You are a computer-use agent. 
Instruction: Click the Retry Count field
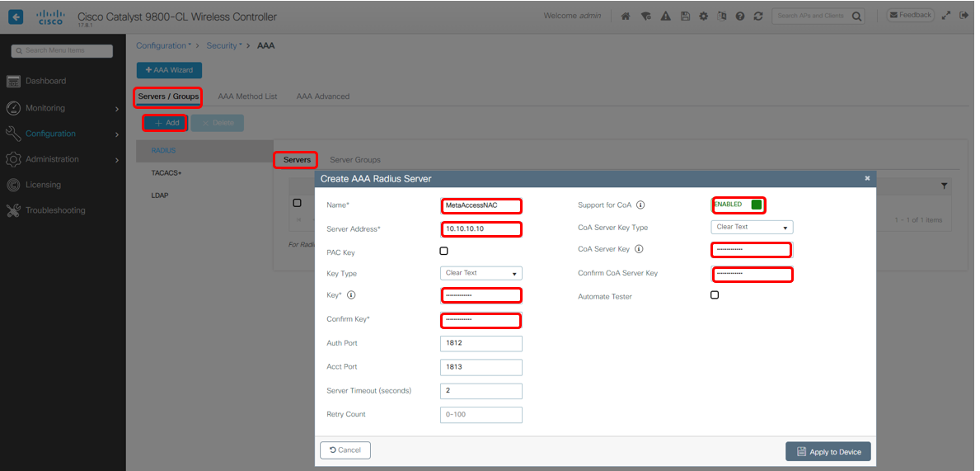click(x=481, y=415)
